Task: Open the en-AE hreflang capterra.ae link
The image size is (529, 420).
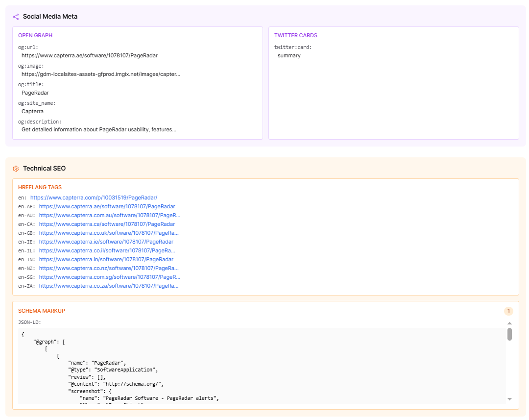Action: (107, 206)
